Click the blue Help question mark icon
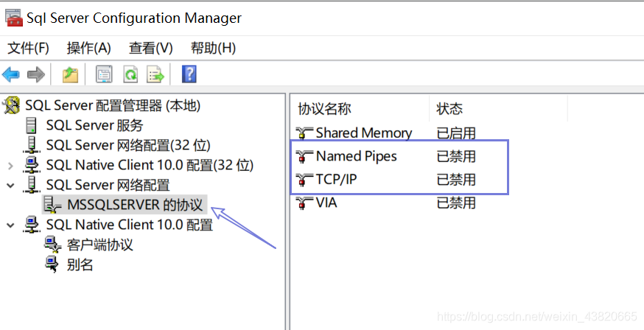 point(189,74)
